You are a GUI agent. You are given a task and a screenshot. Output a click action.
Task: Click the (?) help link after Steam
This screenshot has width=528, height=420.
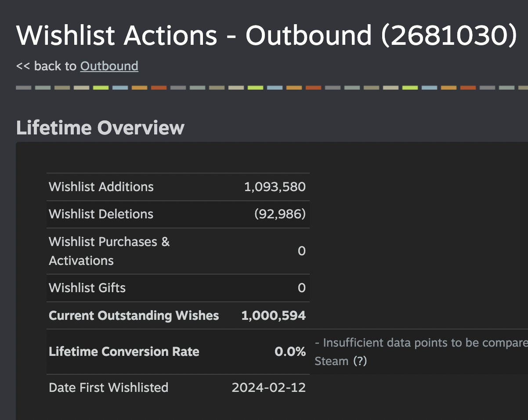360,361
